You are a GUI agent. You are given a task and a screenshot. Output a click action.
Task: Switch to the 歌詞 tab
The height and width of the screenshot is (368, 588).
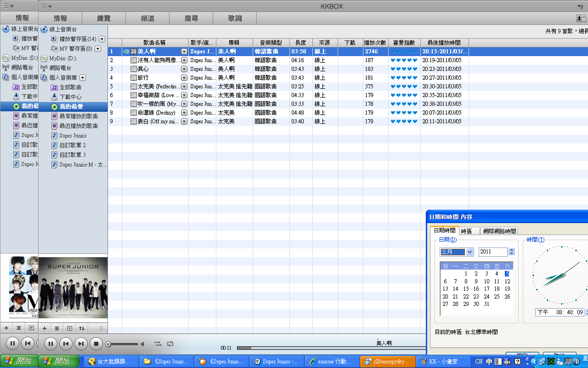tap(235, 18)
